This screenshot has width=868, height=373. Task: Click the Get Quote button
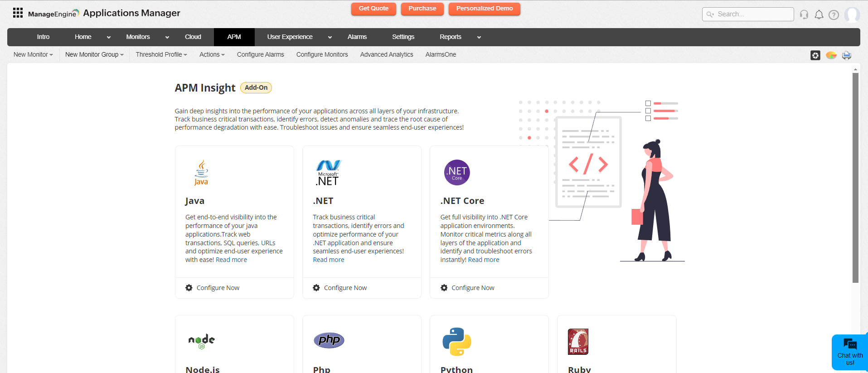(x=373, y=9)
